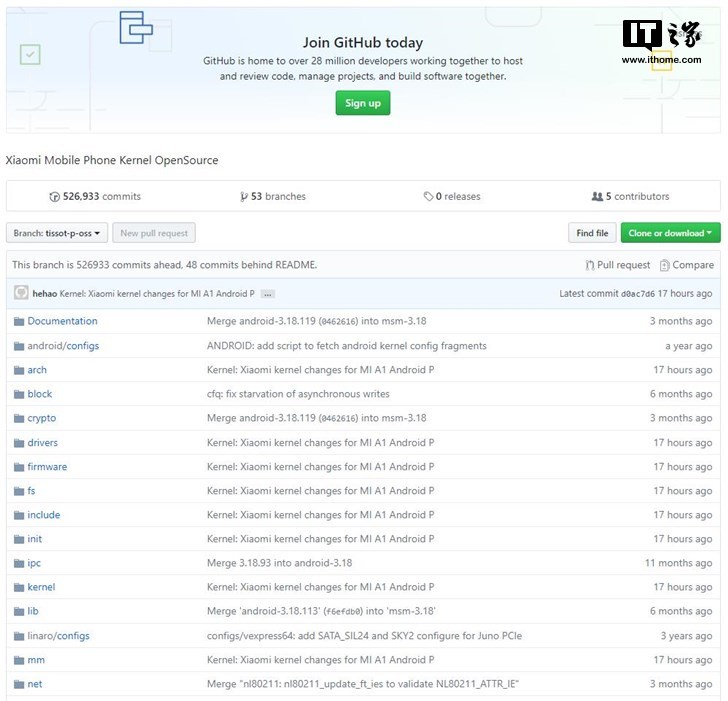
Task: Open the configs/vexpress64 SATA_SIL24 commit message
Action: click(x=364, y=636)
